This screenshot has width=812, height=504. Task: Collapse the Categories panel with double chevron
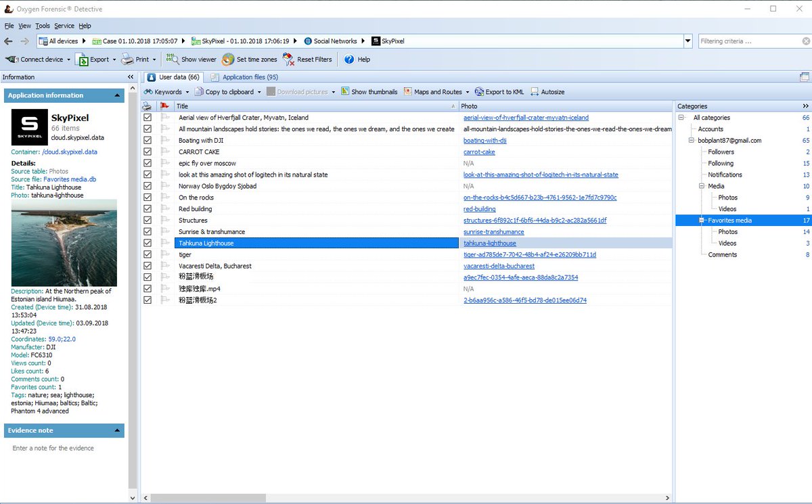click(x=805, y=106)
